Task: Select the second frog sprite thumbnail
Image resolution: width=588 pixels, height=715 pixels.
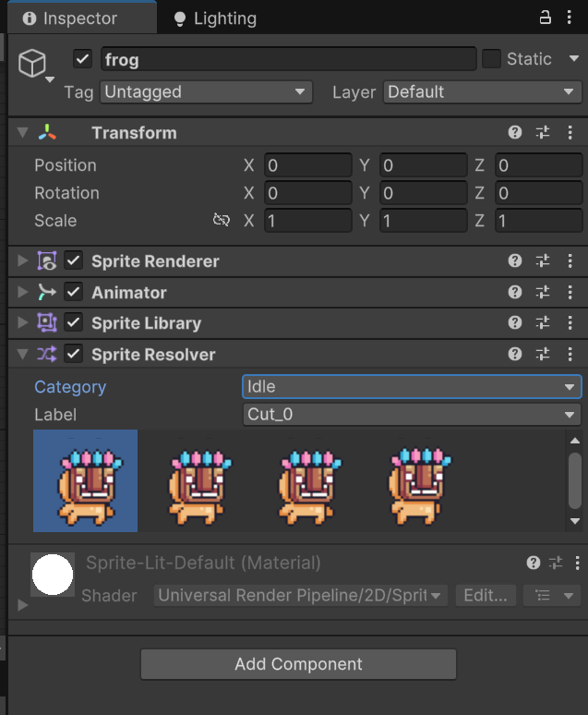Action: [x=199, y=486]
